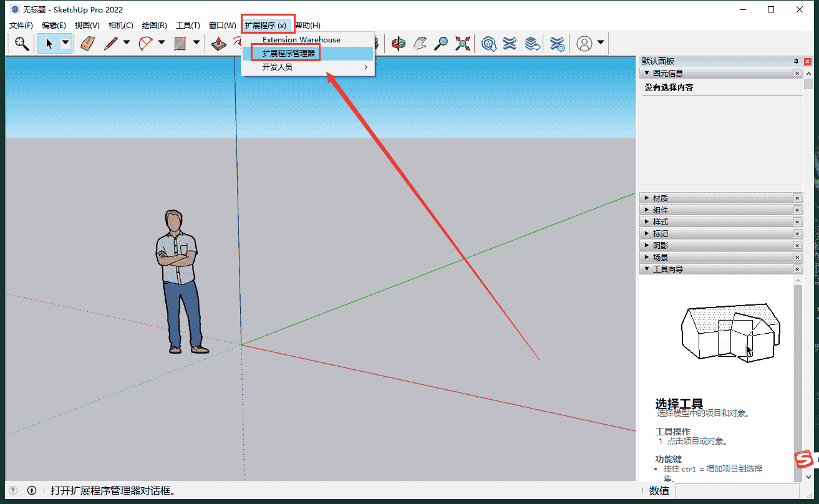
Task: Click the tool guide house illustration
Action: (x=730, y=332)
